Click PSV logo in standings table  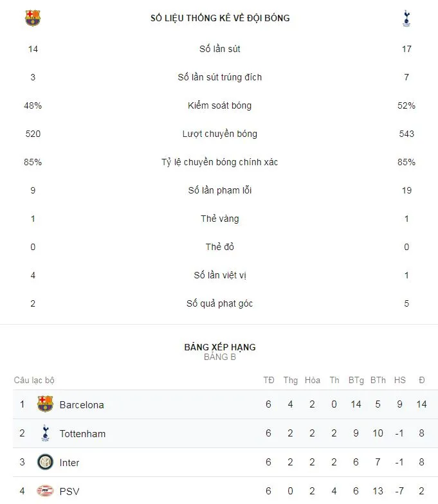click(x=45, y=491)
